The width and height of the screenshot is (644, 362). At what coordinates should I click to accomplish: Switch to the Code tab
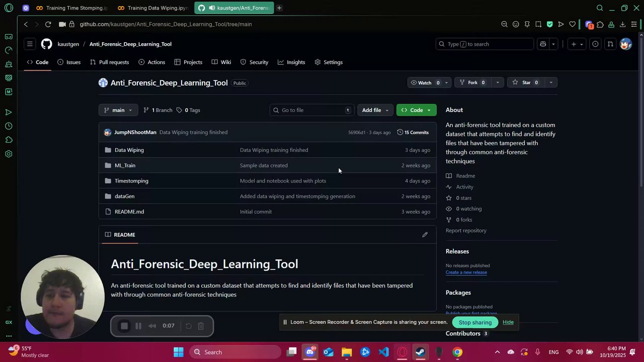coord(38,62)
